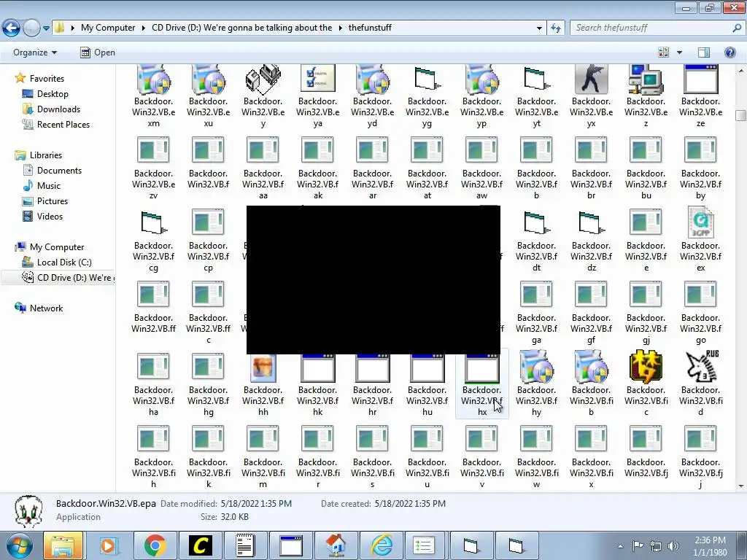Image resolution: width=747 pixels, height=560 pixels.
Task: Open Recent Places in Favorites
Action: click(63, 124)
